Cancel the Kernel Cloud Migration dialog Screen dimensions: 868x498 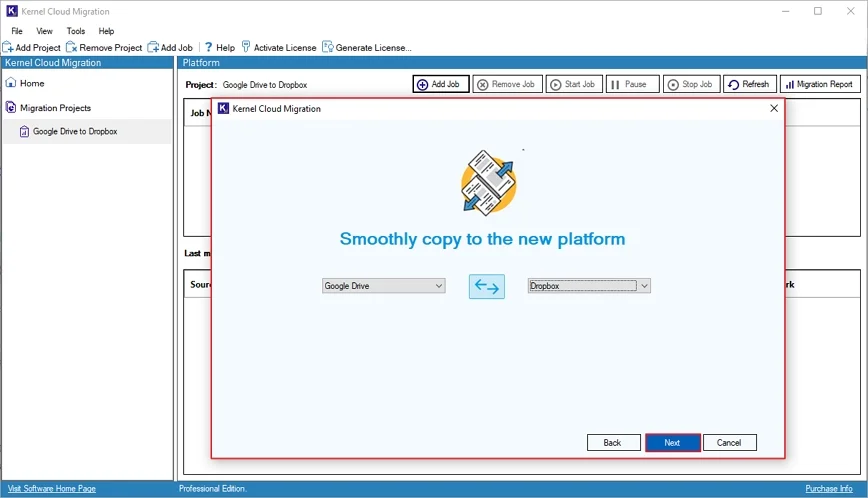pyautogui.click(x=730, y=443)
